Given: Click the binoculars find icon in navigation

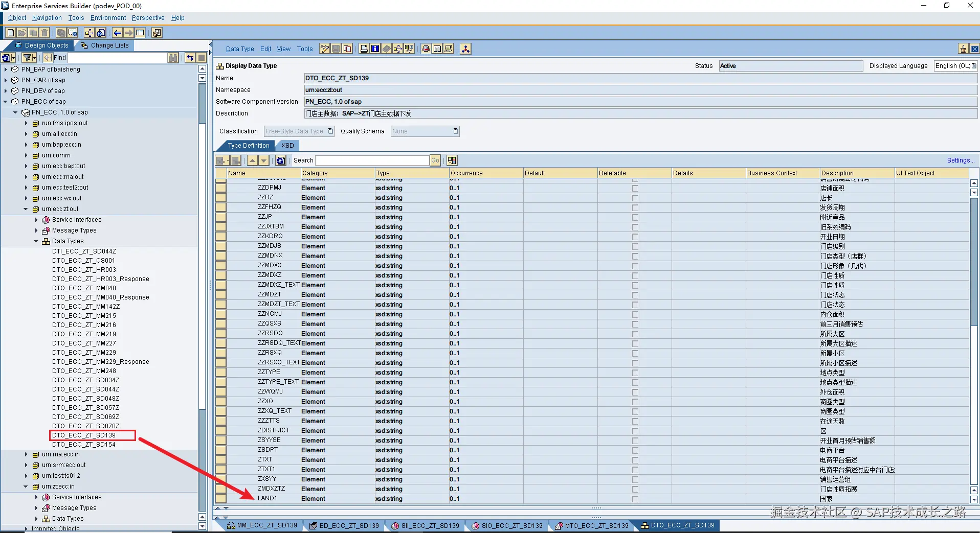Looking at the screenshot, I should [x=173, y=58].
